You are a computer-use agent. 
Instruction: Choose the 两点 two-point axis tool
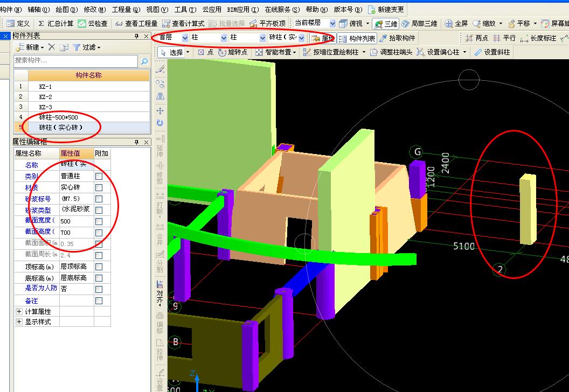pyautogui.click(x=477, y=38)
